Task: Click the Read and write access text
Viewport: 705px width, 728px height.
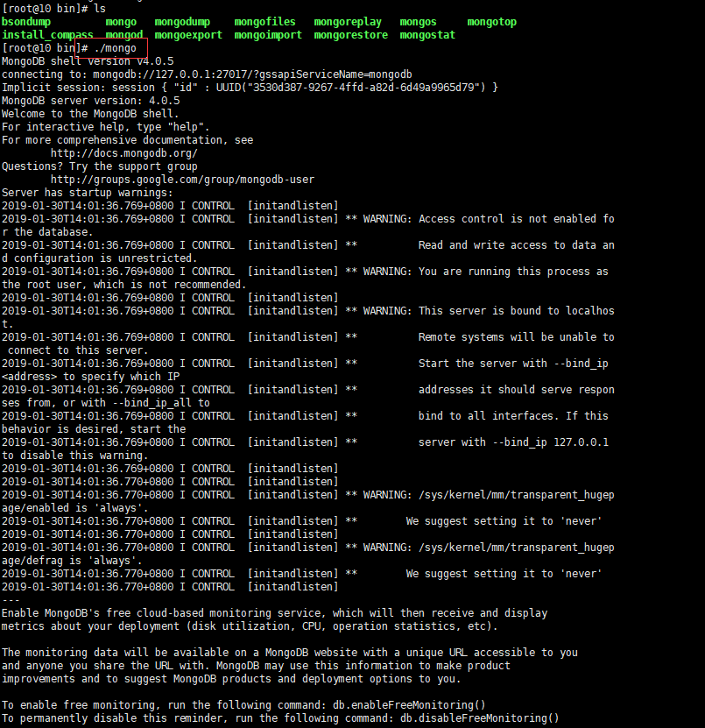Action: pyautogui.click(x=516, y=245)
